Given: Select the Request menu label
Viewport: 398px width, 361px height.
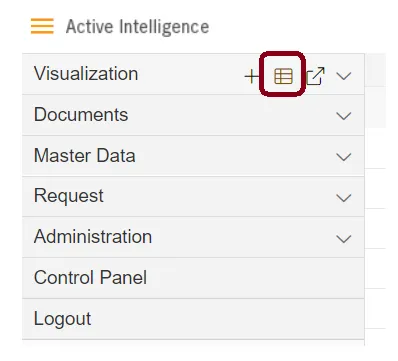Looking at the screenshot, I should (x=69, y=196).
